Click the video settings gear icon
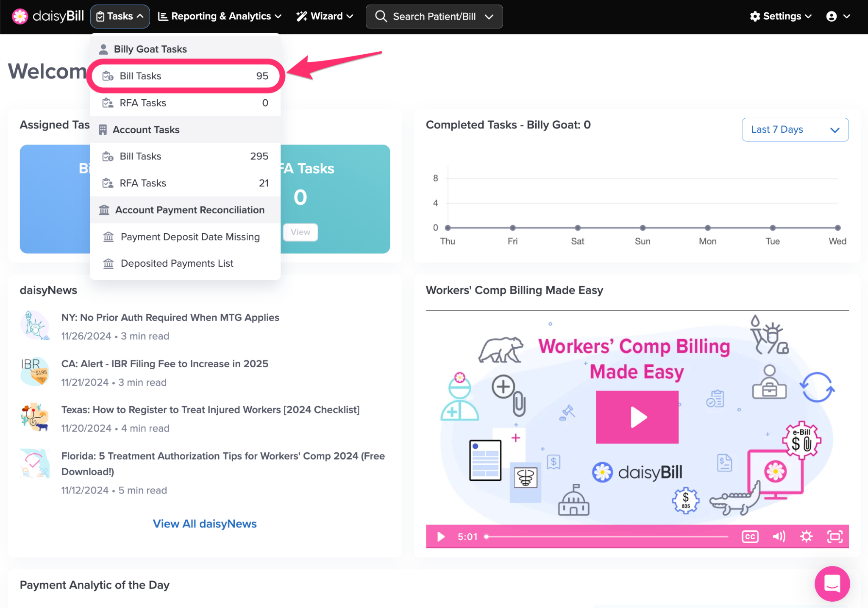This screenshot has height=608, width=868. point(806,536)
